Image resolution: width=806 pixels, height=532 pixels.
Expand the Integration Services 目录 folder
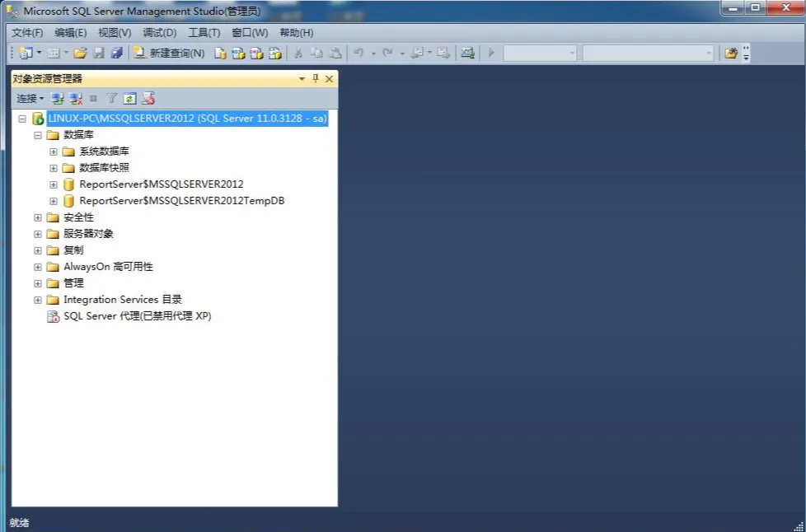tap(38, 300)
